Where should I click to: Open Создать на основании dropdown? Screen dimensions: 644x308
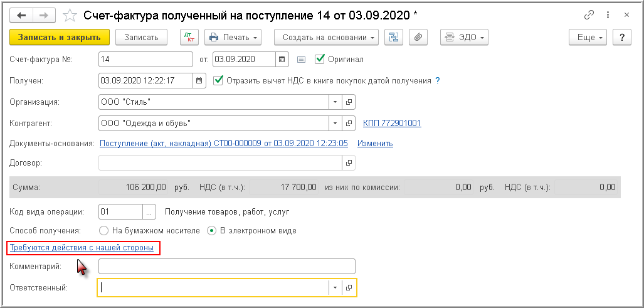coord(330,38)
